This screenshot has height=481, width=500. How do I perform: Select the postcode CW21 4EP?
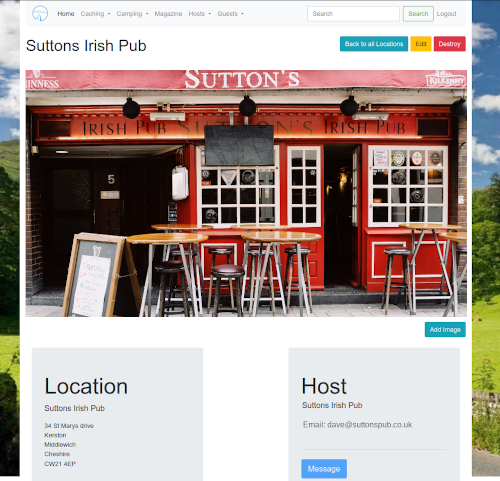tap(60, 464)
